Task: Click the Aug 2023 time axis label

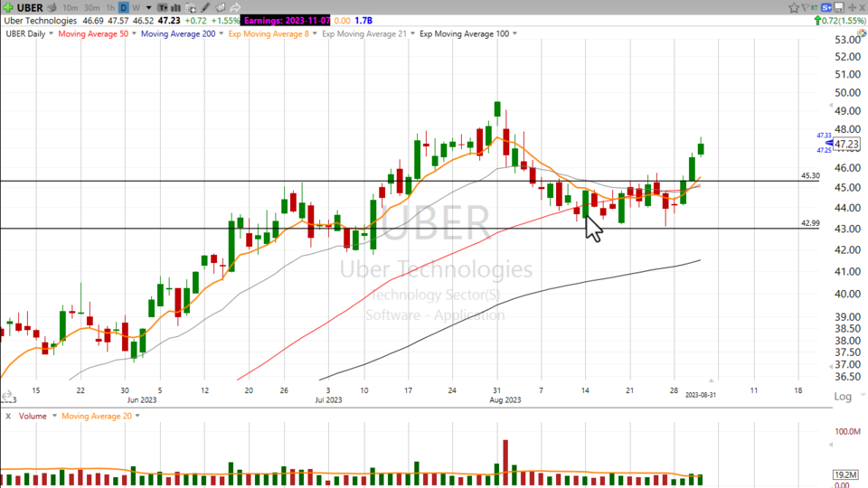Action: click(x=505, y=399)
